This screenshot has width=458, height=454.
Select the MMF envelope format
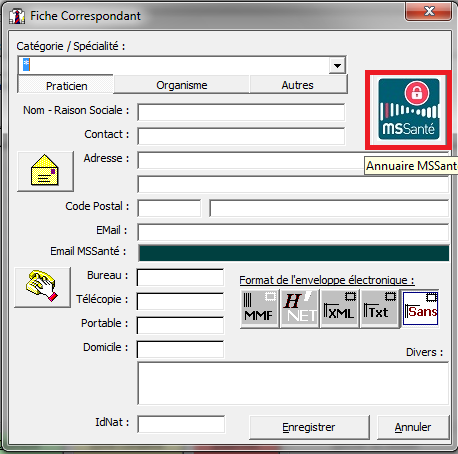259,309
